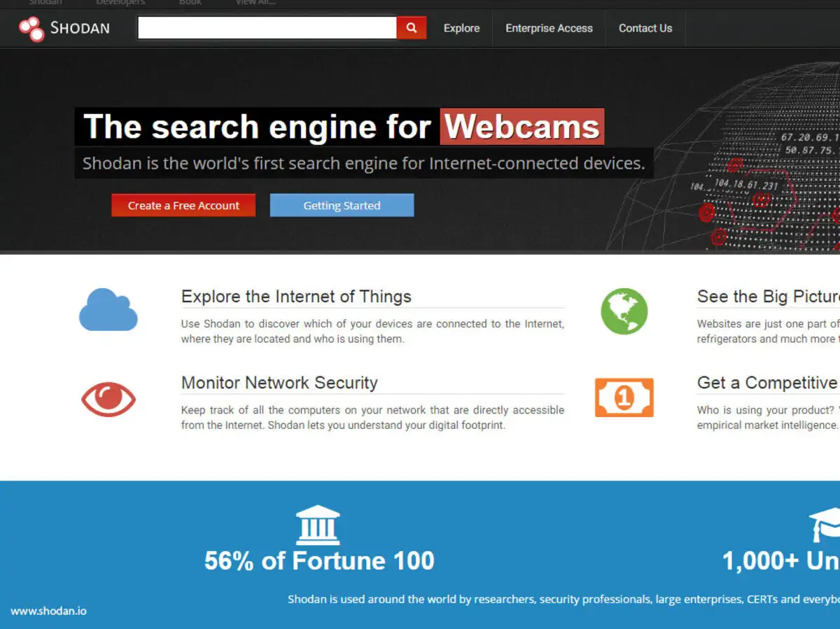The height and width of the screenshot is (629, 840).
Task: Click the Monitor Network Security heading
Action: 279,383
